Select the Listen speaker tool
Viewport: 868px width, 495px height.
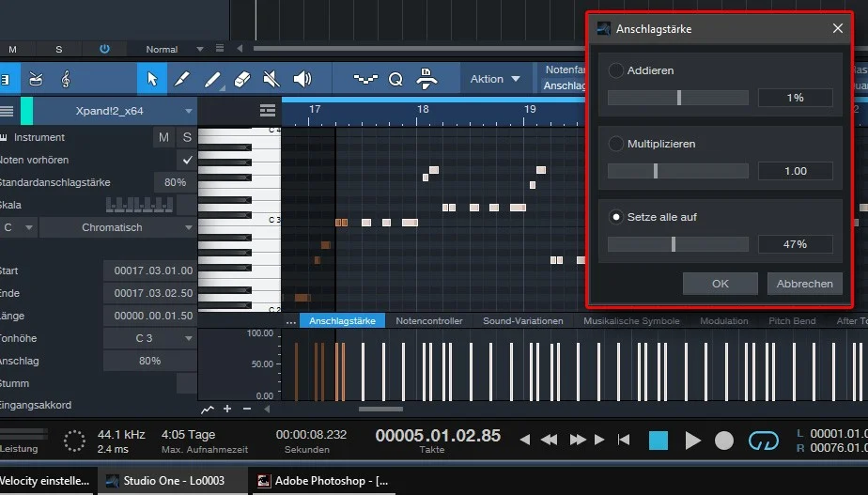(302, 79)
